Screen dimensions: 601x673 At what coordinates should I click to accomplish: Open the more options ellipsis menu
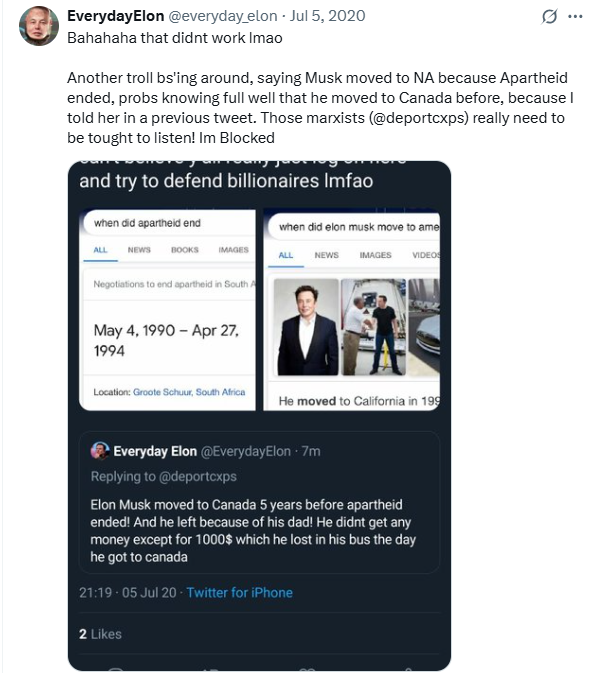coord(574,16)
